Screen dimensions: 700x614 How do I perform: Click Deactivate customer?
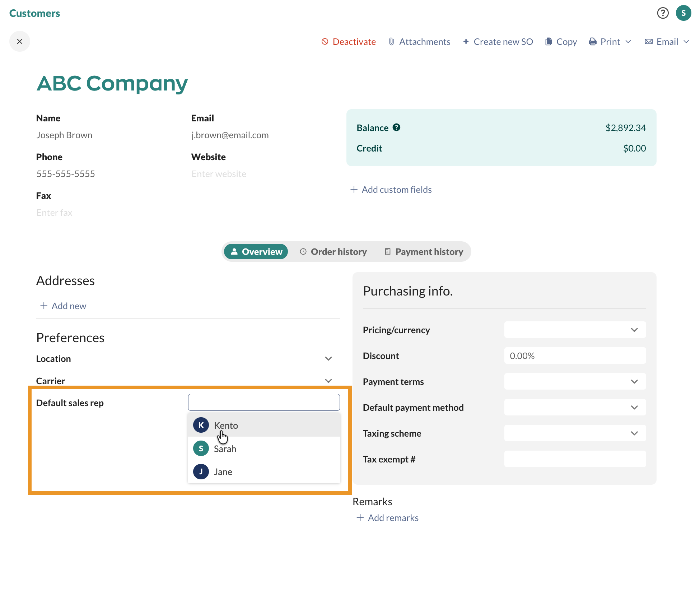click(x=348, y=42)
